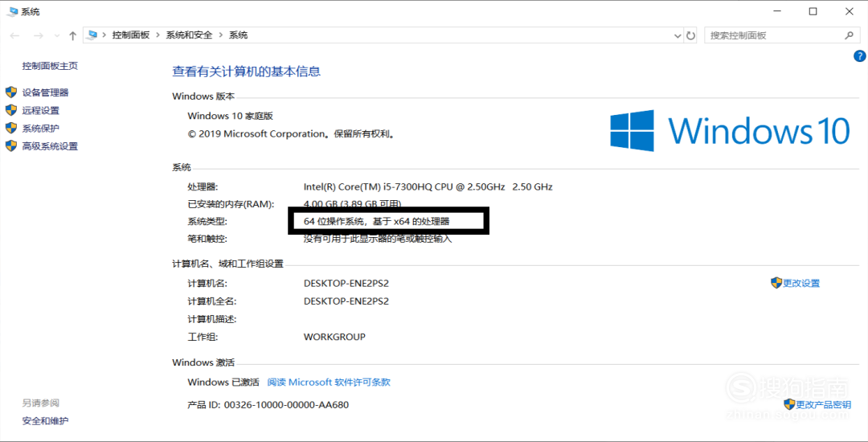Click the Forward navigation arrow
Screen dimensions: 868x442
coord(39,35)
